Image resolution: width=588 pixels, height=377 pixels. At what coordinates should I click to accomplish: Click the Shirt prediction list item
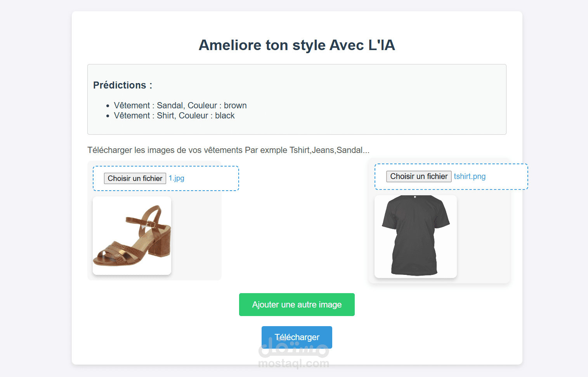[174, 116]
